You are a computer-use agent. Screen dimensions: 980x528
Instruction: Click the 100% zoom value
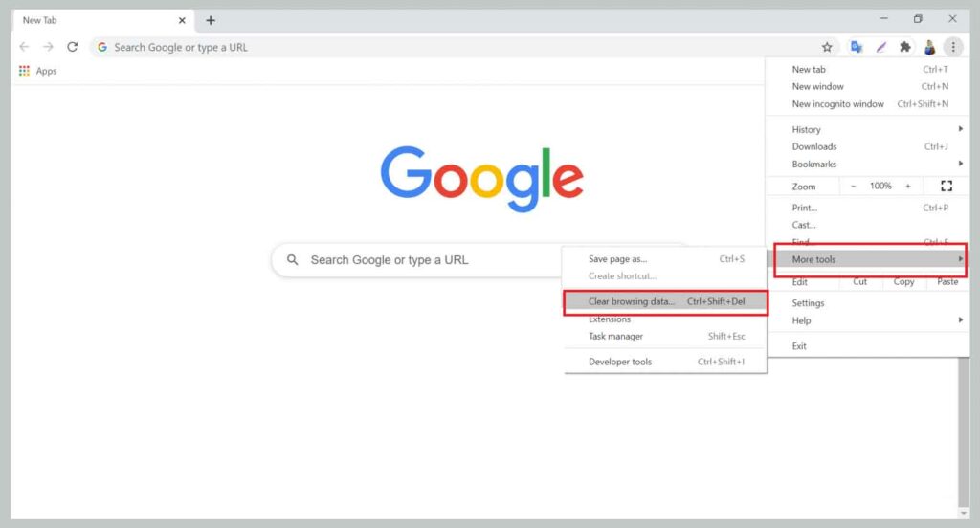880,186
